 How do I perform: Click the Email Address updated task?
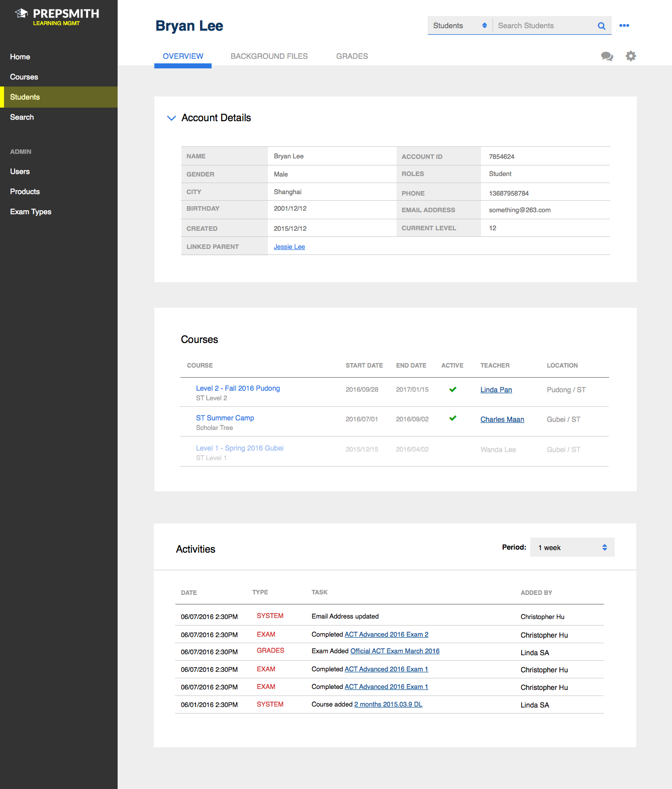pos(345,616)
